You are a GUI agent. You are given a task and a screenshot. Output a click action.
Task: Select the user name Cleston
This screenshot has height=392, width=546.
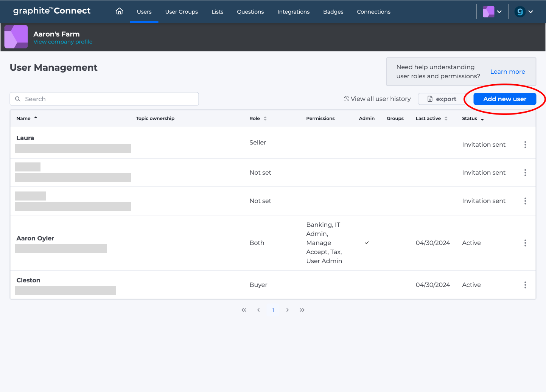point(28,280)
